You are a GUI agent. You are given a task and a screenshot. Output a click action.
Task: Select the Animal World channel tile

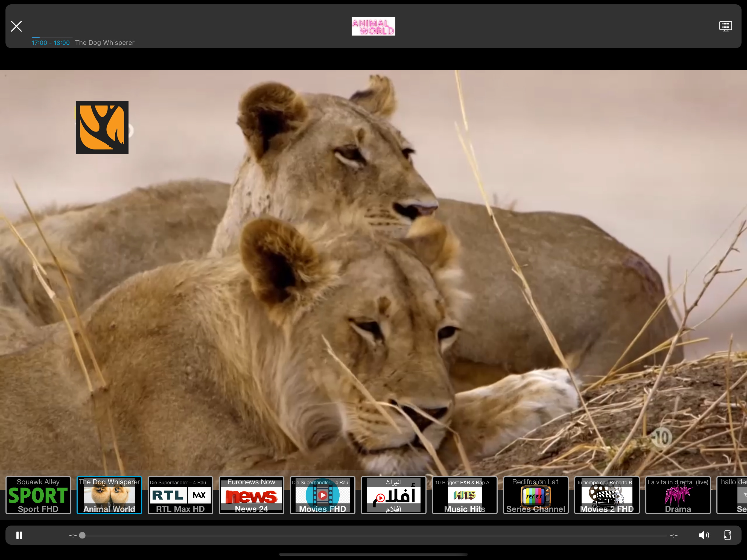point(109,495)
